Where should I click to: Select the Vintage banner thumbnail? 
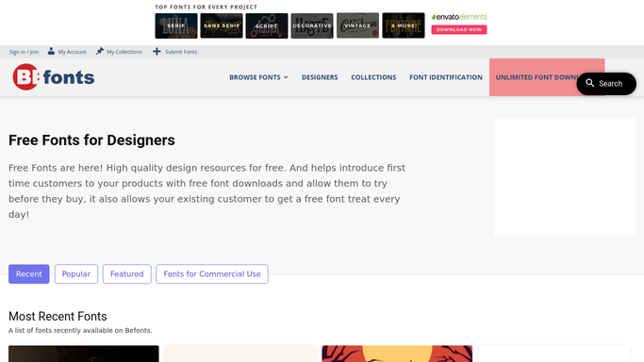click(357, 25)
